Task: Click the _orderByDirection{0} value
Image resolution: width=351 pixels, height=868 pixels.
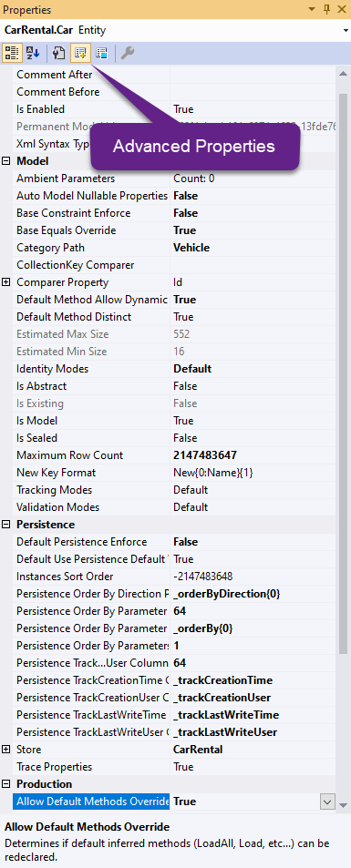Action: 227,594
